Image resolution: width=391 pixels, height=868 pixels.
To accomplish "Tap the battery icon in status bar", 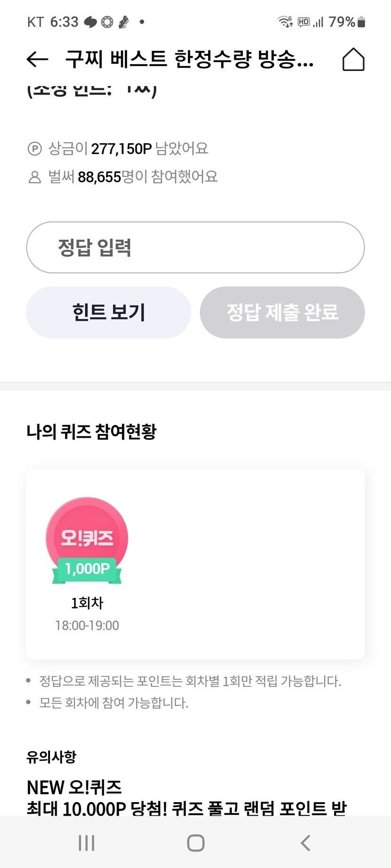I will point(361,22).
